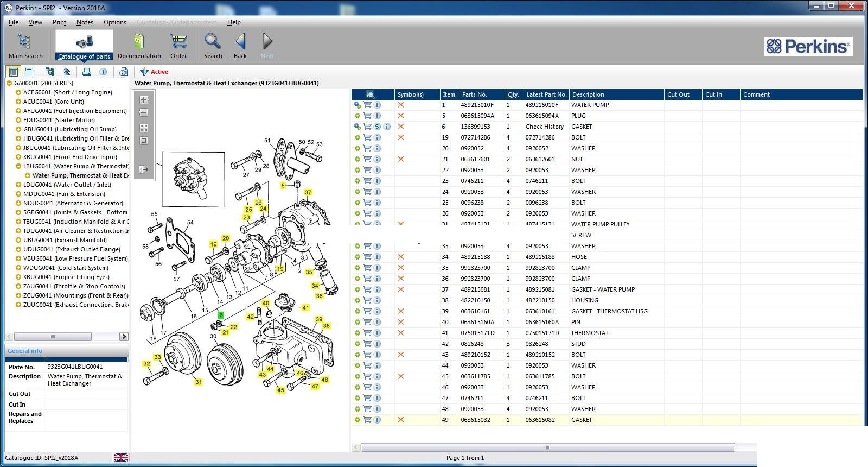Open the document info icon in toolbar

(x=124, y=72)
